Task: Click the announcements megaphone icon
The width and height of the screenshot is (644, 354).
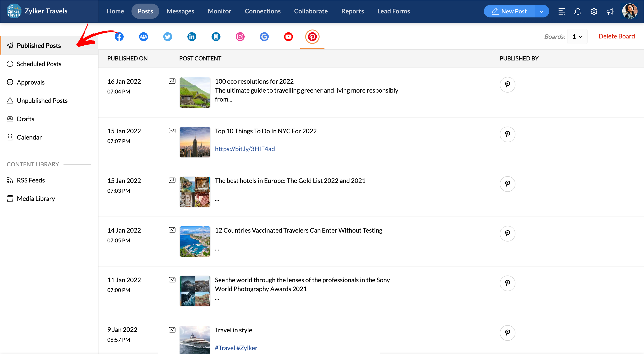Action: pos(610,11)
